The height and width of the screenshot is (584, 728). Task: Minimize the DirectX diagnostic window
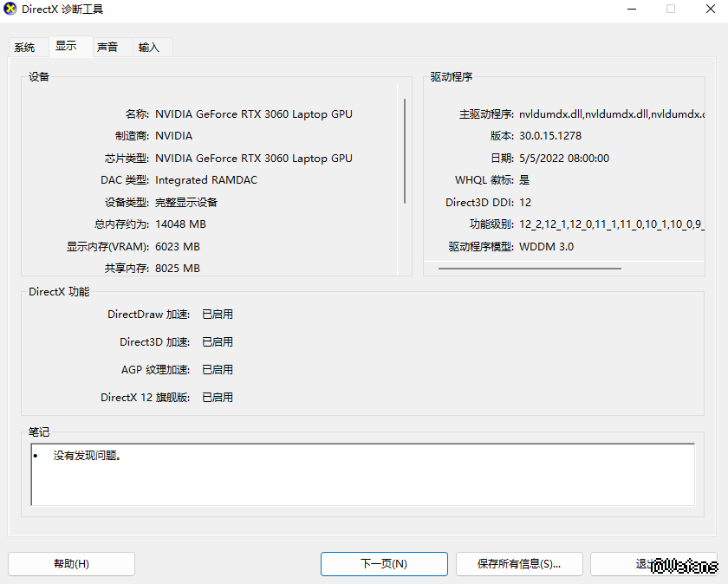click(x=632, y=9)
